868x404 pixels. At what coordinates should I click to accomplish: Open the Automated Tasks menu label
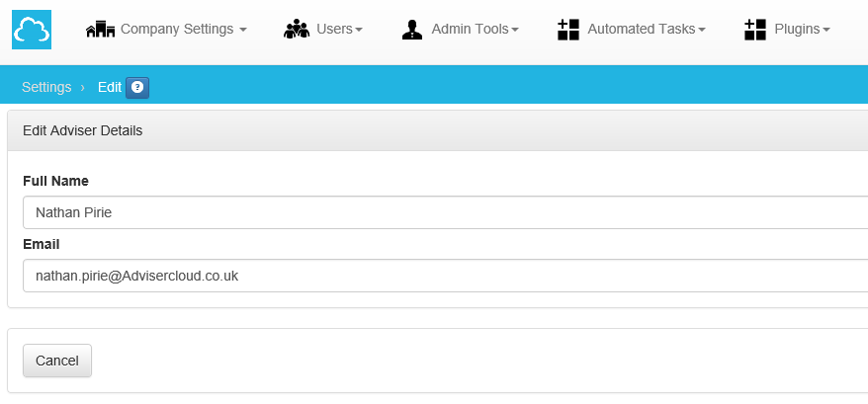(642, 30)
